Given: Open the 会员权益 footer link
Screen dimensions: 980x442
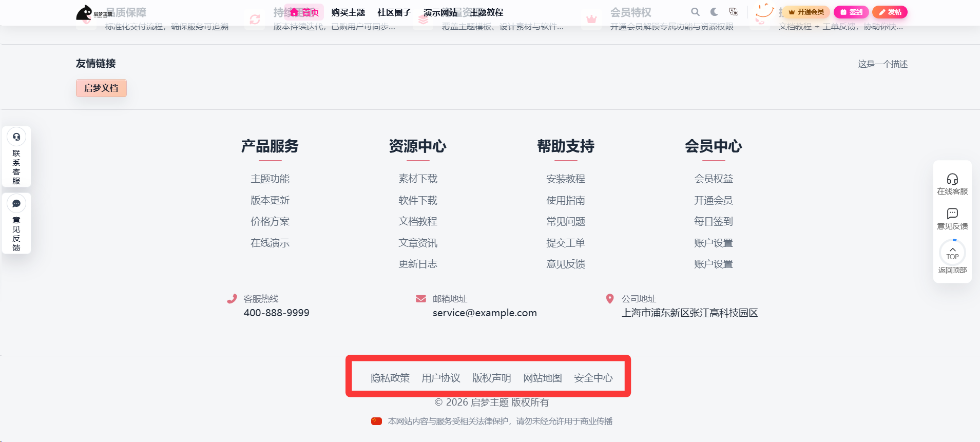Looking at the screenshot, I should [714, 179].
